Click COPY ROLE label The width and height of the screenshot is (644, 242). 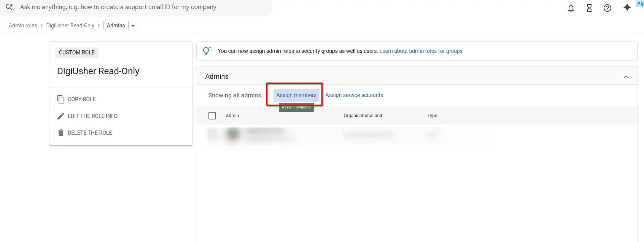click(82, 99)
